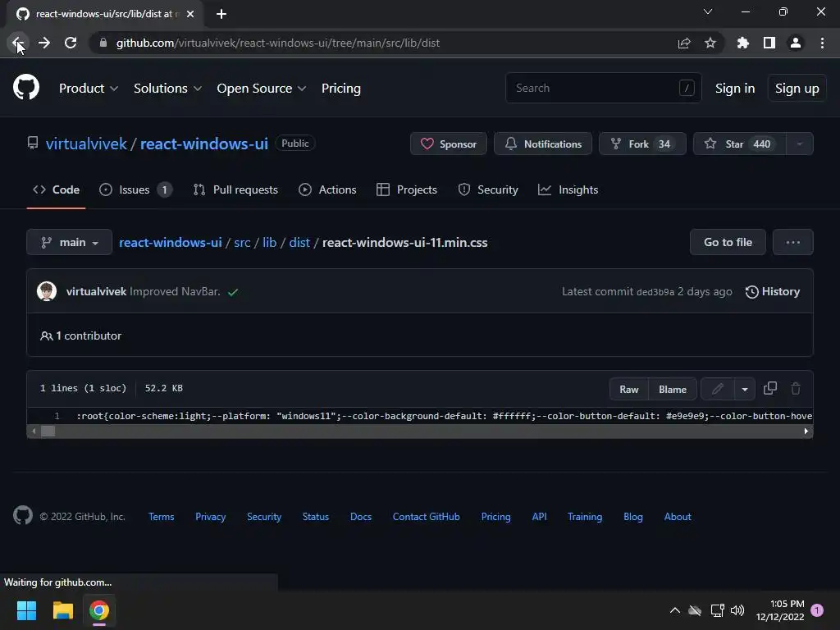Expand the Solutions menu
The height and width of the screenshot is (630, 840).
pos(167,89)
